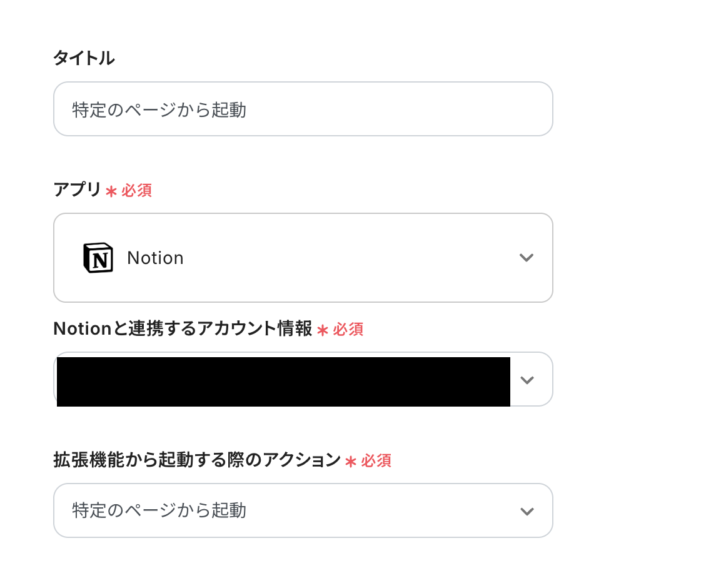701x588 pixels.
Task: Select the Notion text in app selector
Action: point(155,258)
